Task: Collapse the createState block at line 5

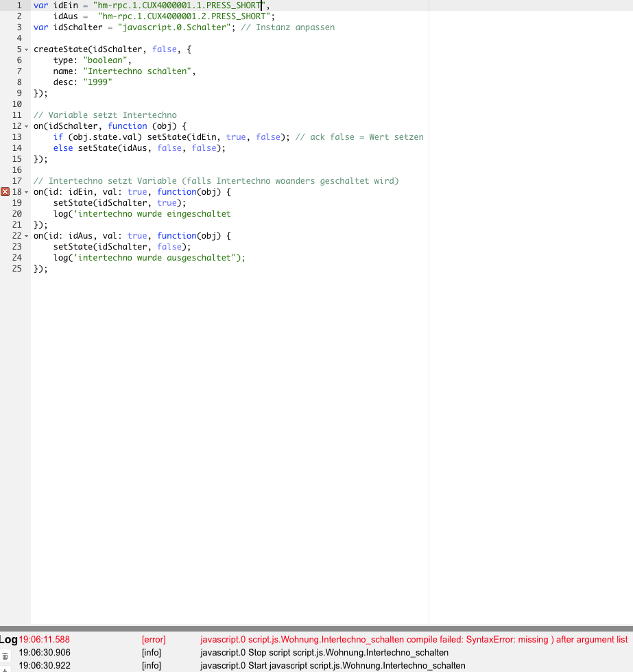Action: coord(27,49)
